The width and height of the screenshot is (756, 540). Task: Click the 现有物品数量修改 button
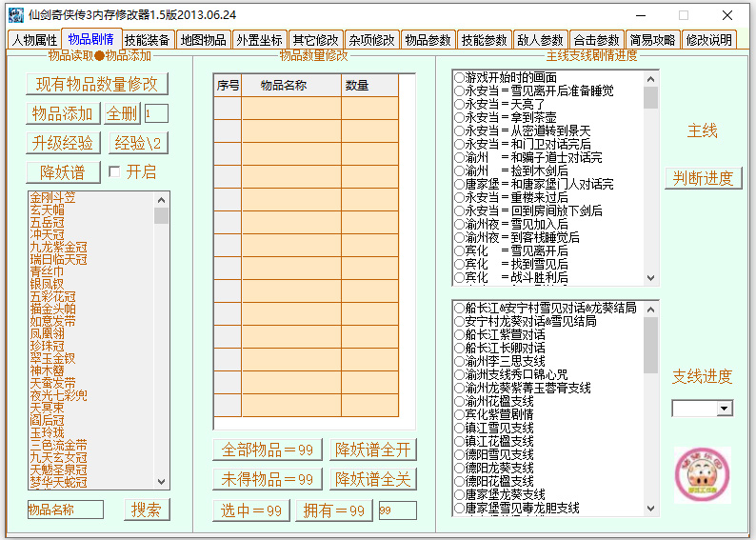(97, 84)
